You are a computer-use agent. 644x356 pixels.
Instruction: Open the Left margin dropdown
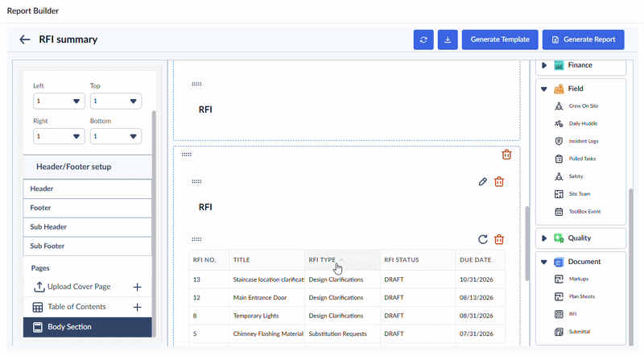(x=59, y=101)
